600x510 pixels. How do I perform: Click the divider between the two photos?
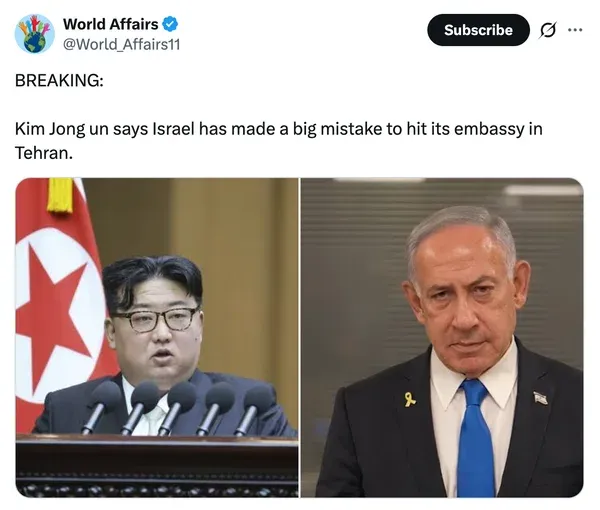pos(300,338)
